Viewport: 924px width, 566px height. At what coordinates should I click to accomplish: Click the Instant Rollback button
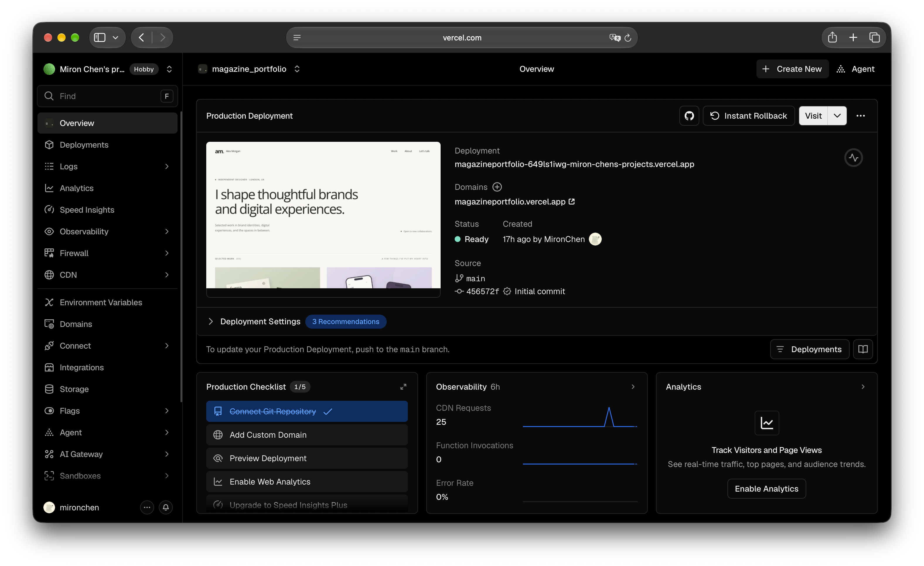(x=749, y=116)
